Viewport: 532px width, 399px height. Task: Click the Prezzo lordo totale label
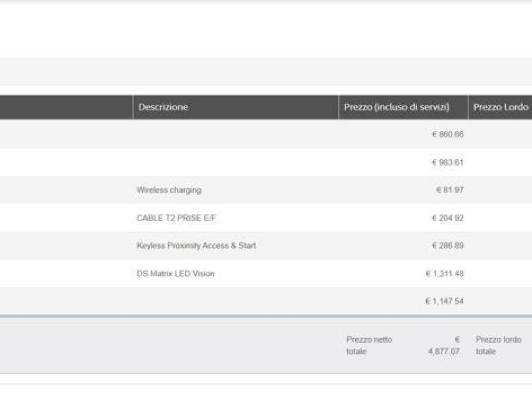point(498,345)
